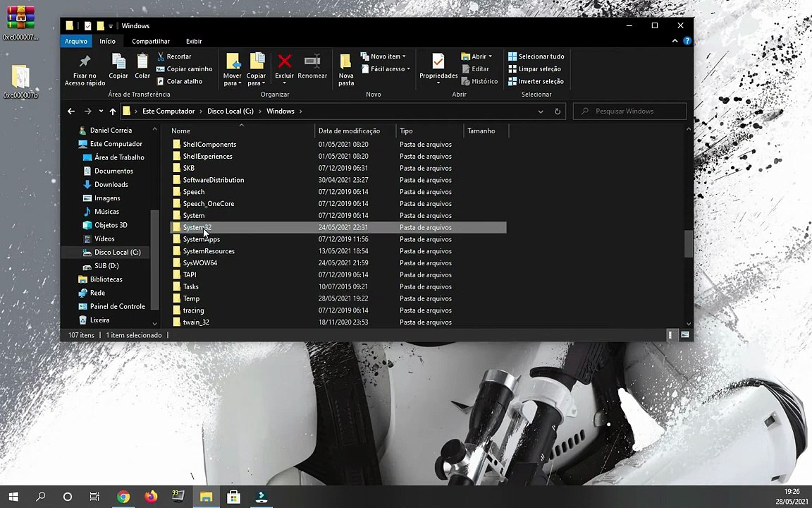
Task: Go forward with the right arrow button
Action: pyautogui.click(x=87, y=111)
